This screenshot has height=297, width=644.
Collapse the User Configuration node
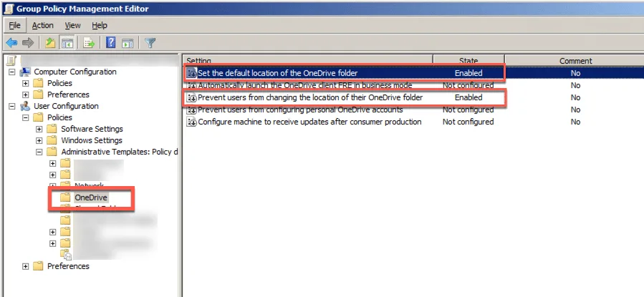(12, 107)
